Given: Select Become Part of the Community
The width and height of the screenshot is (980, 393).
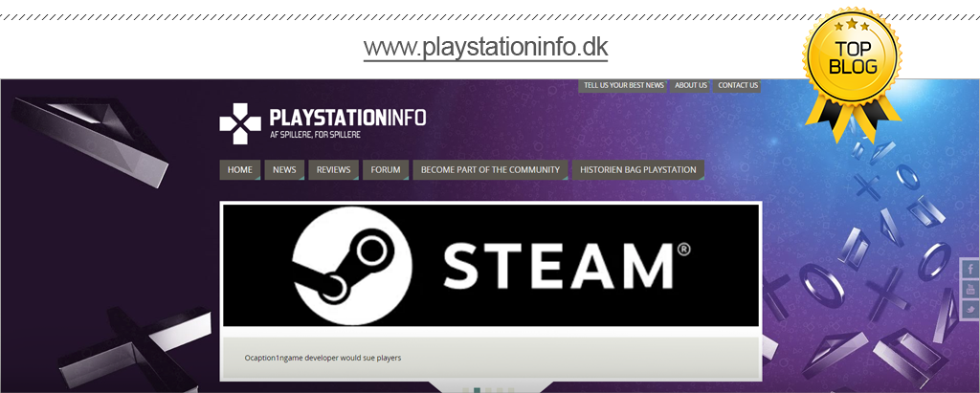Looking at the screenshot, I should tap(490, 170).
